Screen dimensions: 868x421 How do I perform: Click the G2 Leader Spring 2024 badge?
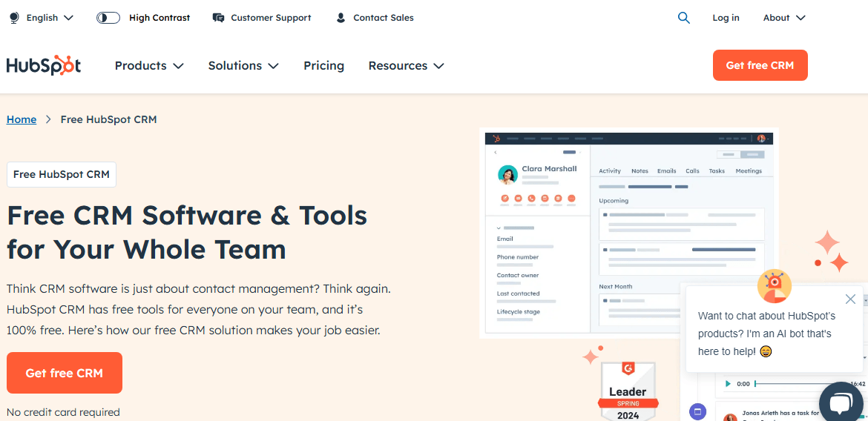628,391
